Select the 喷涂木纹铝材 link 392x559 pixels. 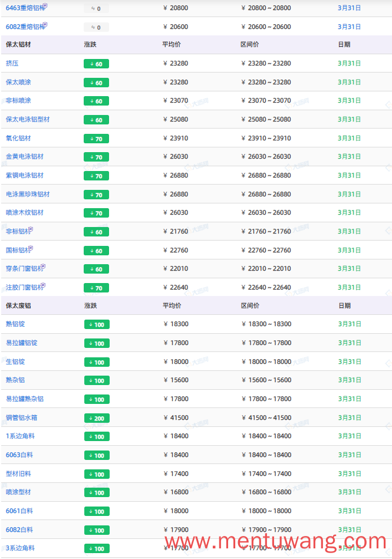pos(25,212)
